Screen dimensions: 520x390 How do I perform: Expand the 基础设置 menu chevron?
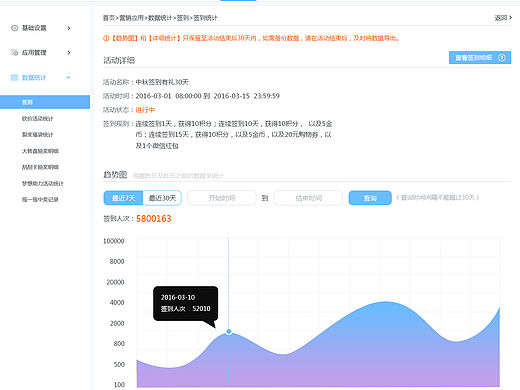pyautogui.click(x=69, y=28)
